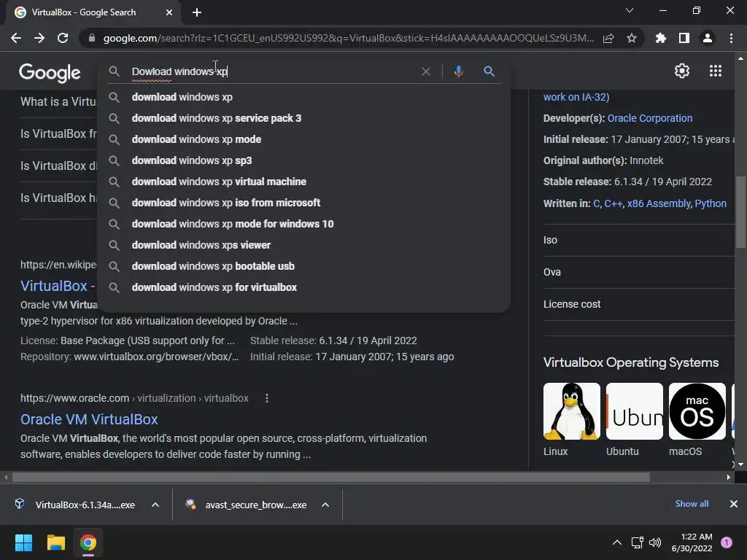Open a new browser tab

(x=197, y=12)
